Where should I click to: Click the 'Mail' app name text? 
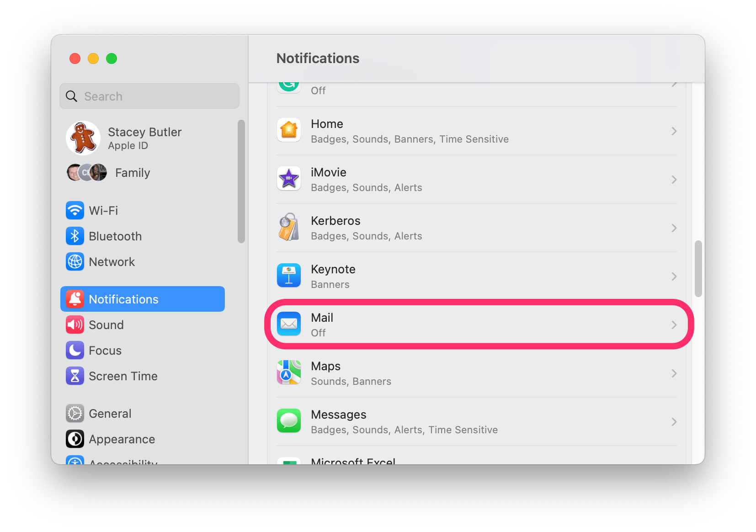[x=322, y=317]
